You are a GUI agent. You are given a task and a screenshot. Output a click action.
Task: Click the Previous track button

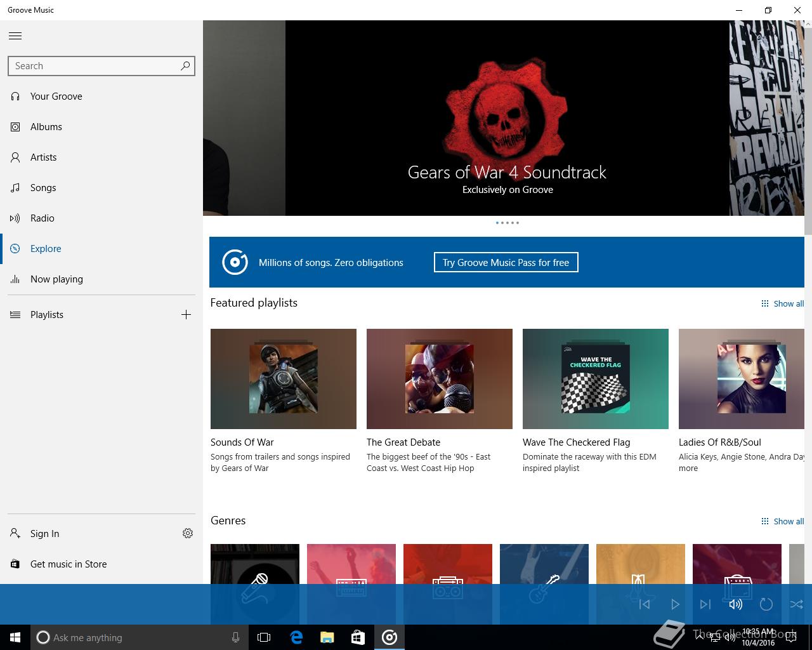tap(645, 604)
